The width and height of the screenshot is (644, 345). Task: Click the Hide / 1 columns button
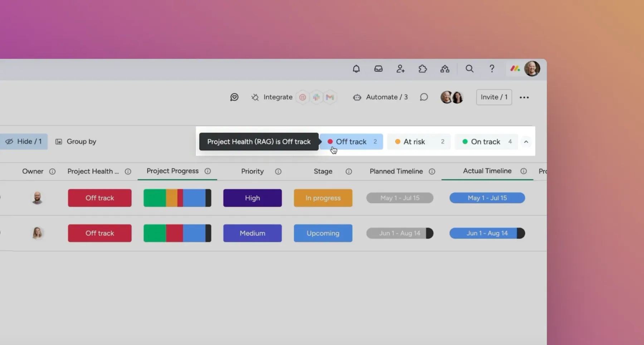coord(24,142)
